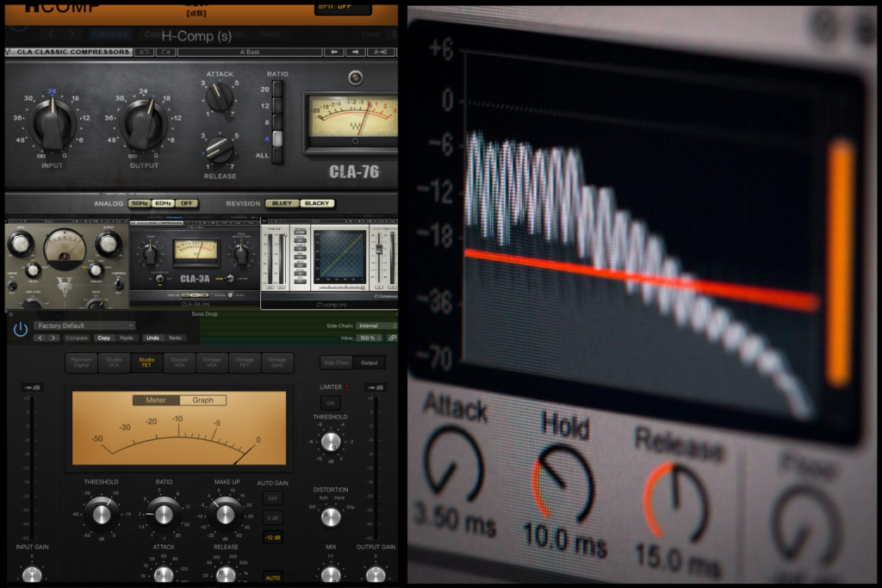Go to previous preset in Logic Compressor
Viewport: 882px width, 588px height.
pos(40,337)
